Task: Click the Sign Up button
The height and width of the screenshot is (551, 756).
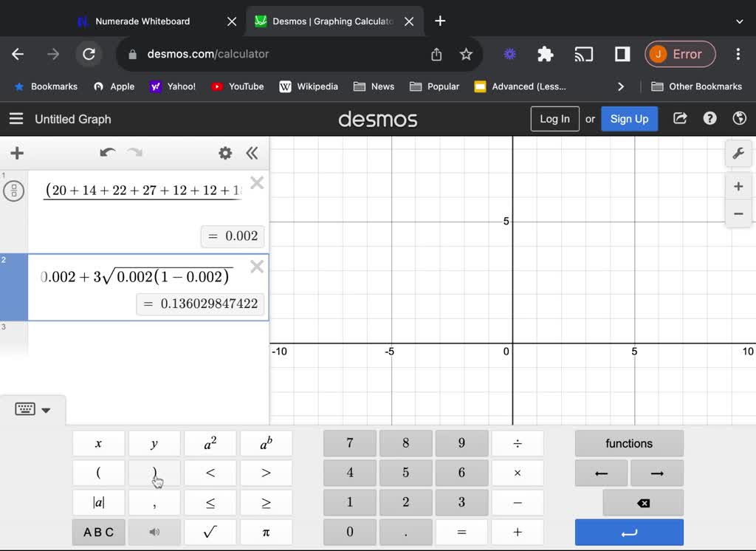Action: coord(629,118)
